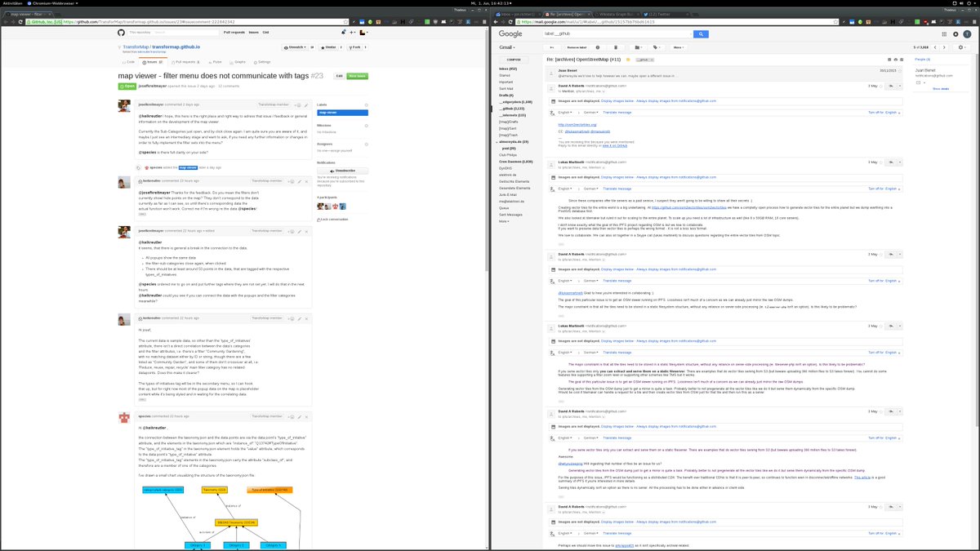Open the osm2vectortiles.org link in the email
Screen dimensions: 980x551
(x=577, y=124)
